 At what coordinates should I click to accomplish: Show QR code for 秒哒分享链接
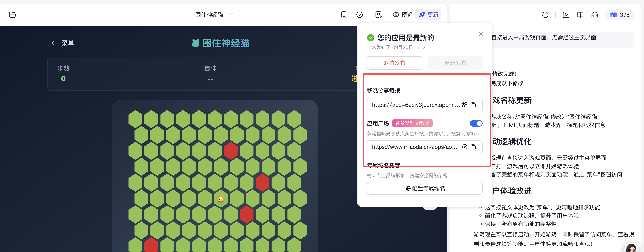click(465, 105)
